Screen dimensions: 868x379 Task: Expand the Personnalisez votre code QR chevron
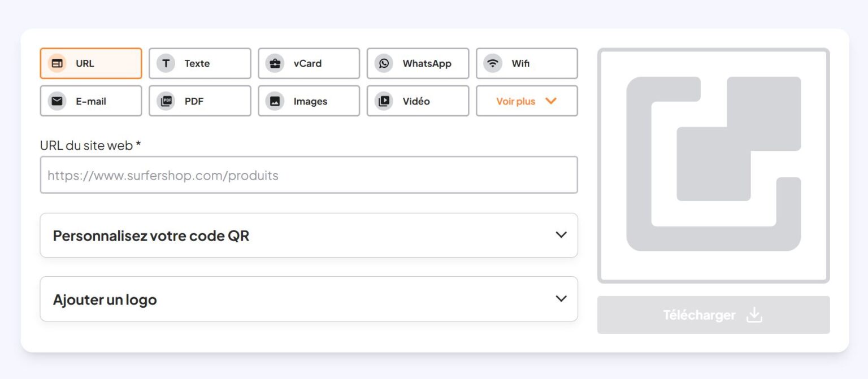click(x=561, y=234)
